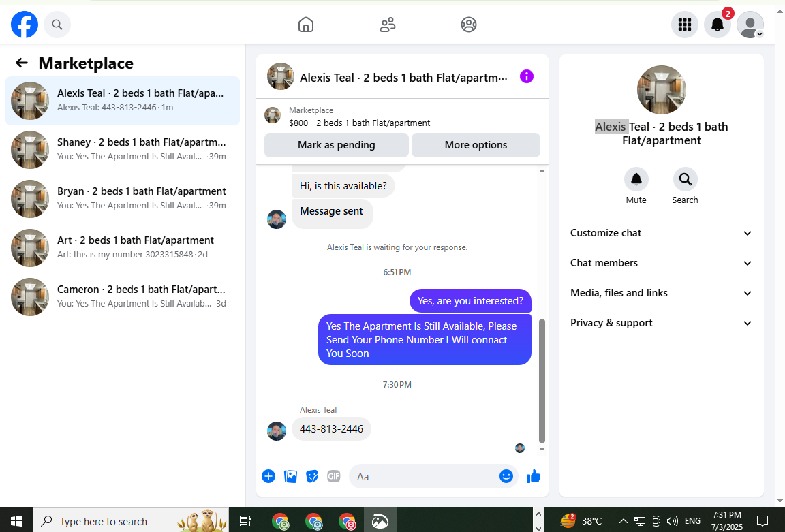
Task: Click the seen receipt avatar under last message
Action: 520,448
